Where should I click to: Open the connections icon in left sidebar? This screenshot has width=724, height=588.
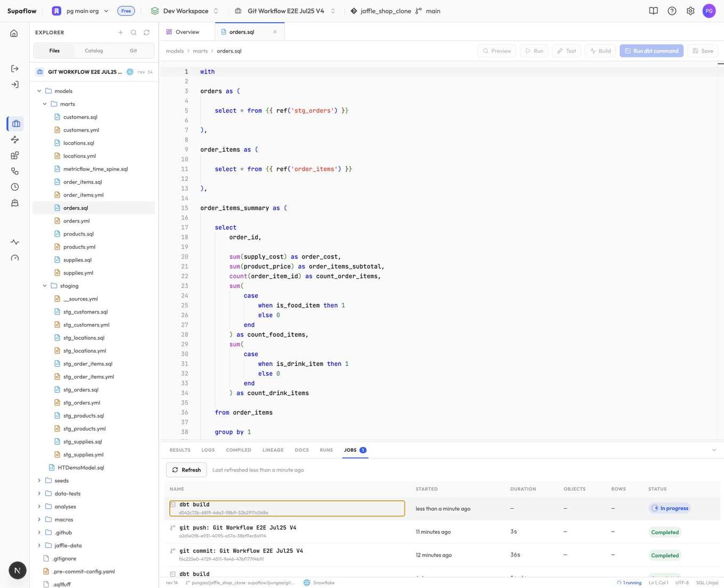click(15, 171)
